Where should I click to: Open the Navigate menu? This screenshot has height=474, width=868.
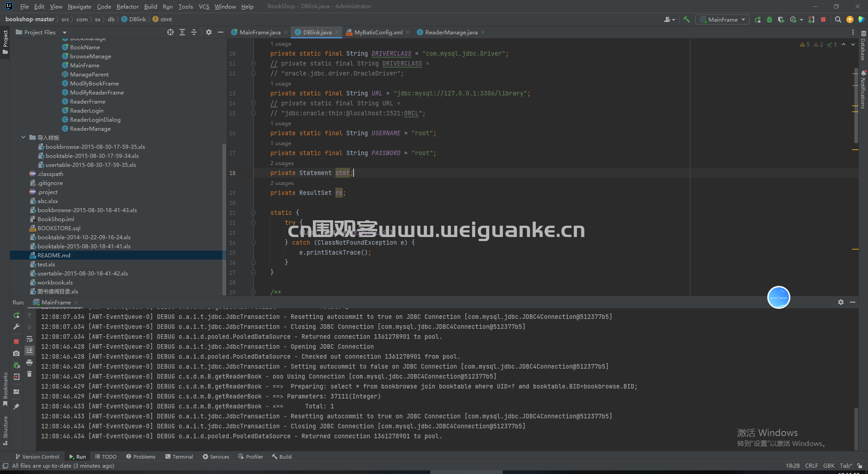point(80,6)
